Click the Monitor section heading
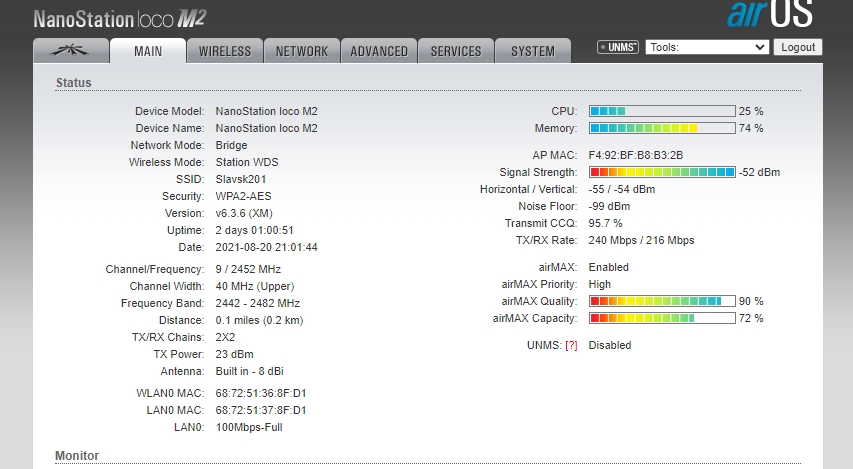 (77, 456)
